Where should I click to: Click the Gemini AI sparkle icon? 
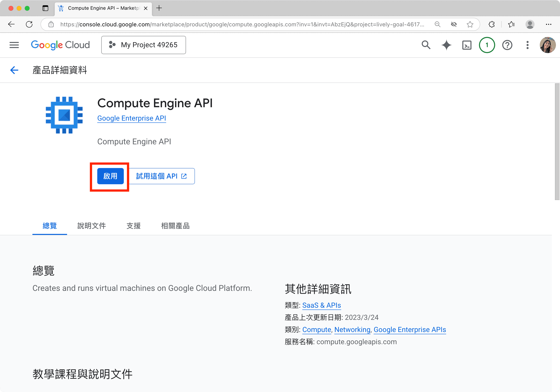click(x=446, y=45)
